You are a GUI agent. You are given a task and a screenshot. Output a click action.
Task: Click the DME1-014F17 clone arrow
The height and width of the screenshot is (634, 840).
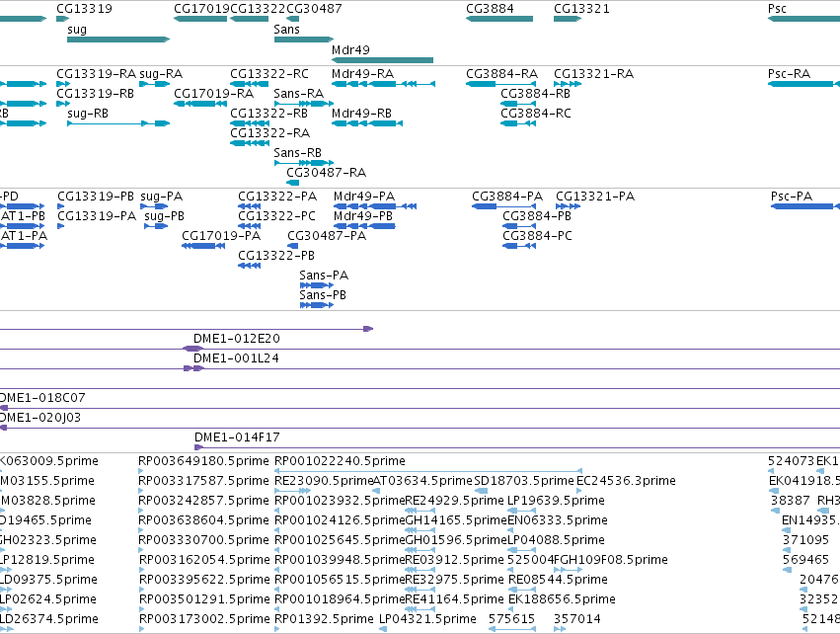coord(198,447)
